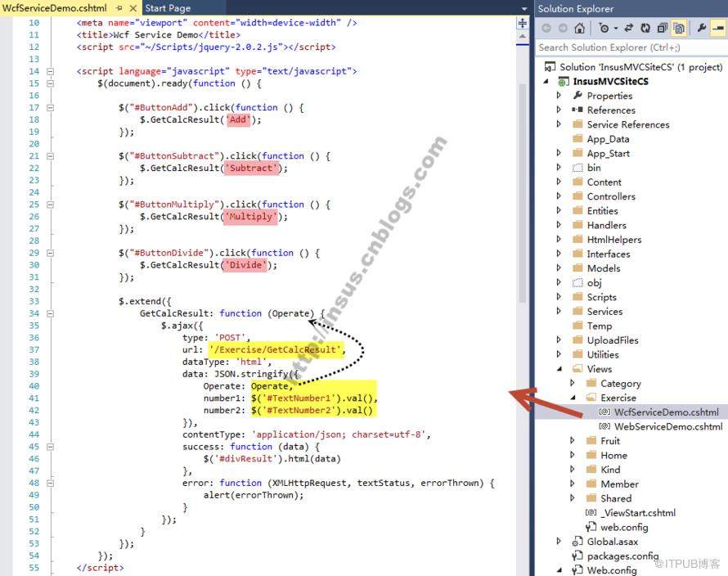Open the active documents dropdown arrow
This screenshot has height=576, width=728.
tap(524, 9)
